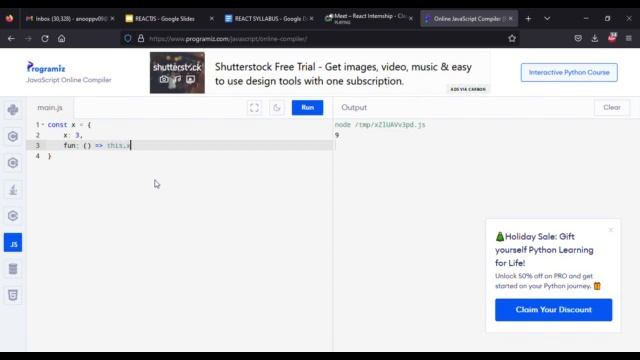Switch to REACT SYLLABUS Google Docs tab

[x=264, y=19]
